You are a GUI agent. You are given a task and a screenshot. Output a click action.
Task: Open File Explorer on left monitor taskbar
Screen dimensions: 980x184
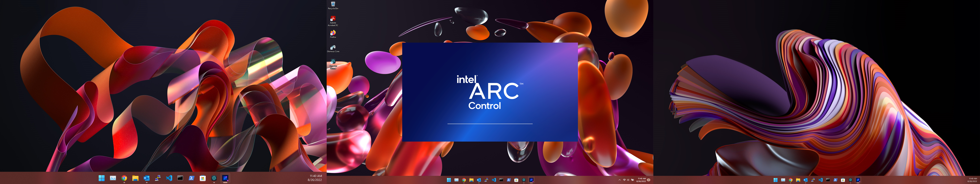point(135,178)
